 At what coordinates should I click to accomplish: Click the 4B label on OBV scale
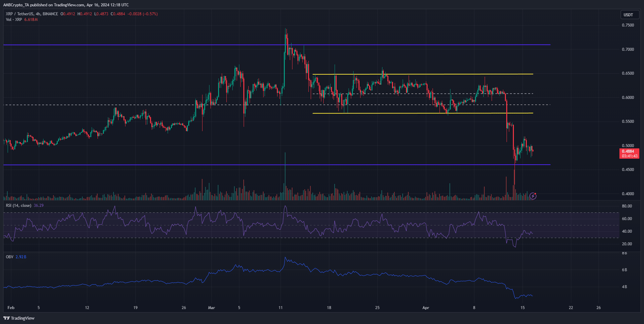[x=624, y=287]
